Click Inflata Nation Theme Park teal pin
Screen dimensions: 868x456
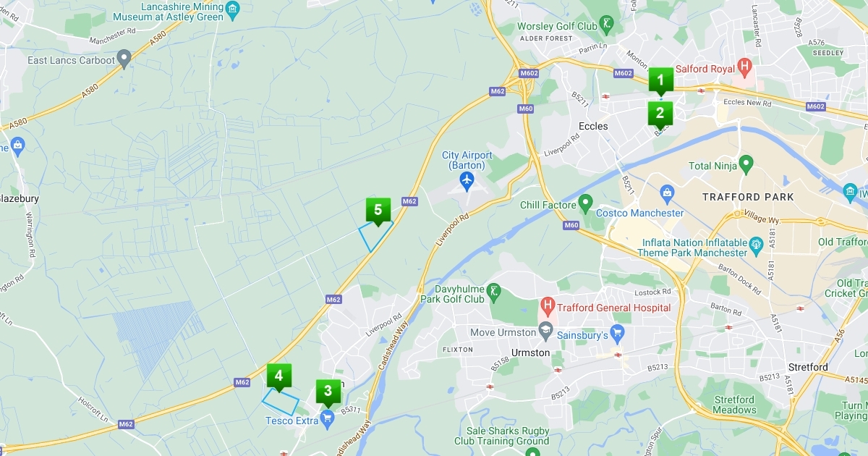point(756,245)
